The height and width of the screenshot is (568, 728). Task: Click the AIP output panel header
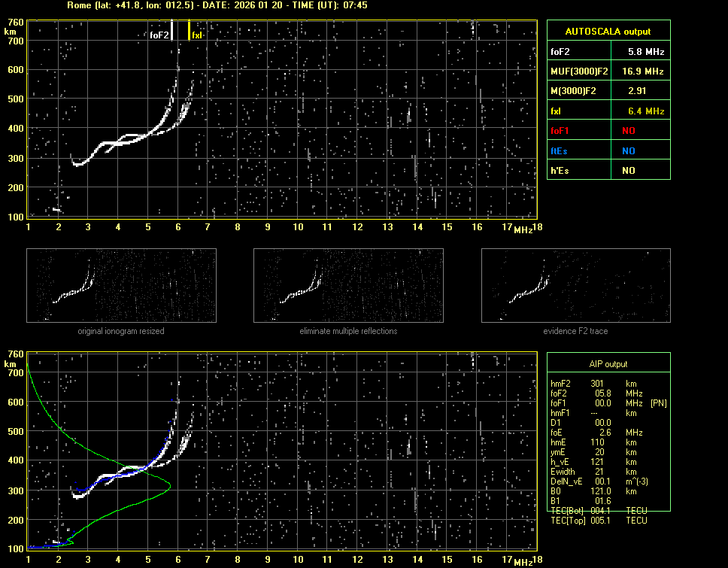pos(608,364)
